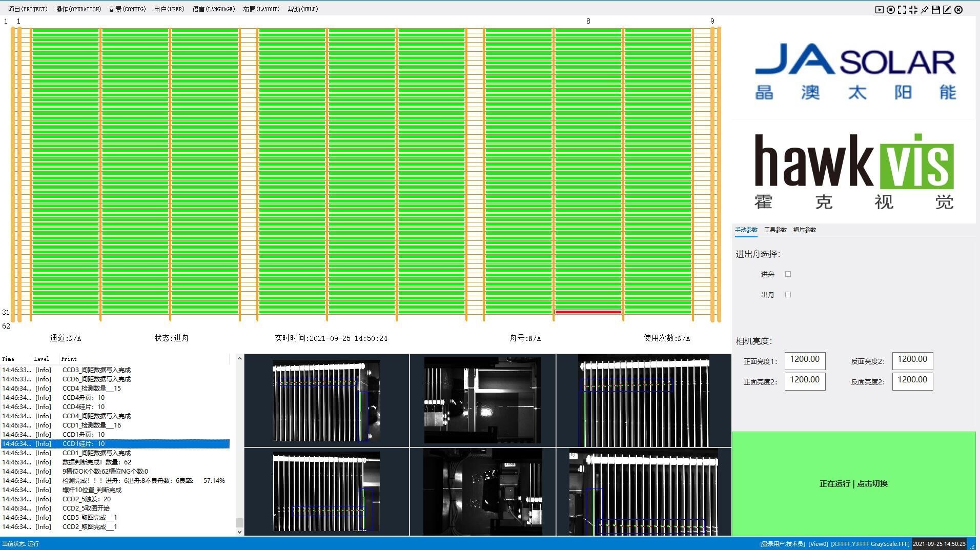
Task: Select log row 螺杆10位置_判断完成
Action: 115,490
